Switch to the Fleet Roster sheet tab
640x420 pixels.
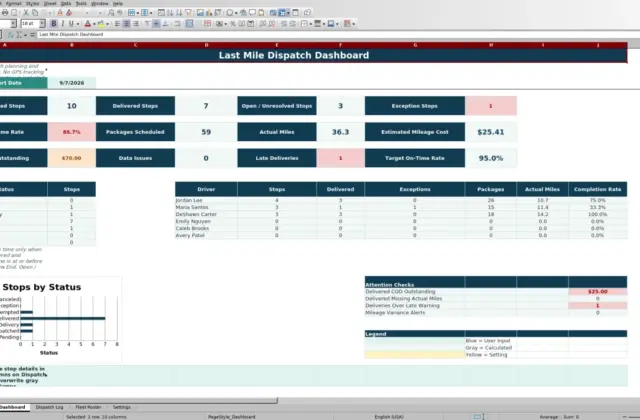point(88,407)
